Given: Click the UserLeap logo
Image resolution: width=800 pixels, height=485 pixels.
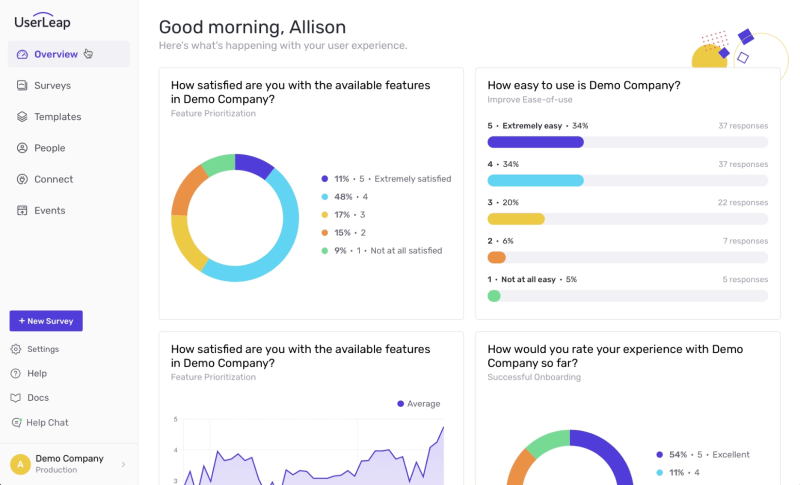Looking at the screenshot, I should point(42,21).
